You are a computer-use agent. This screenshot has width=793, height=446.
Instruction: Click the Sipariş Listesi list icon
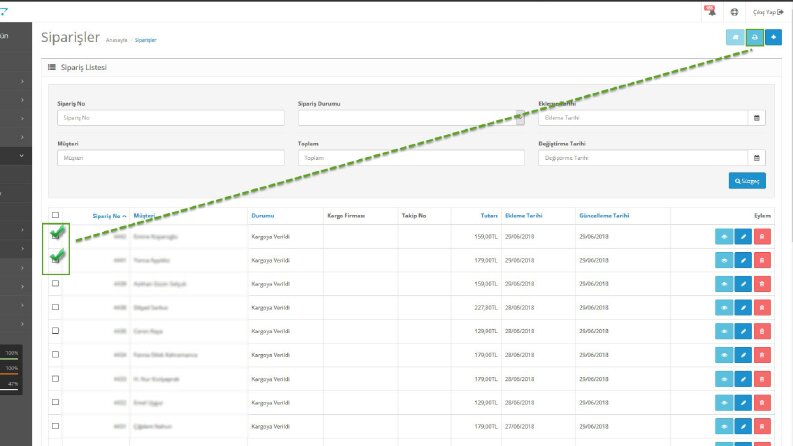[x=52, y=67]
